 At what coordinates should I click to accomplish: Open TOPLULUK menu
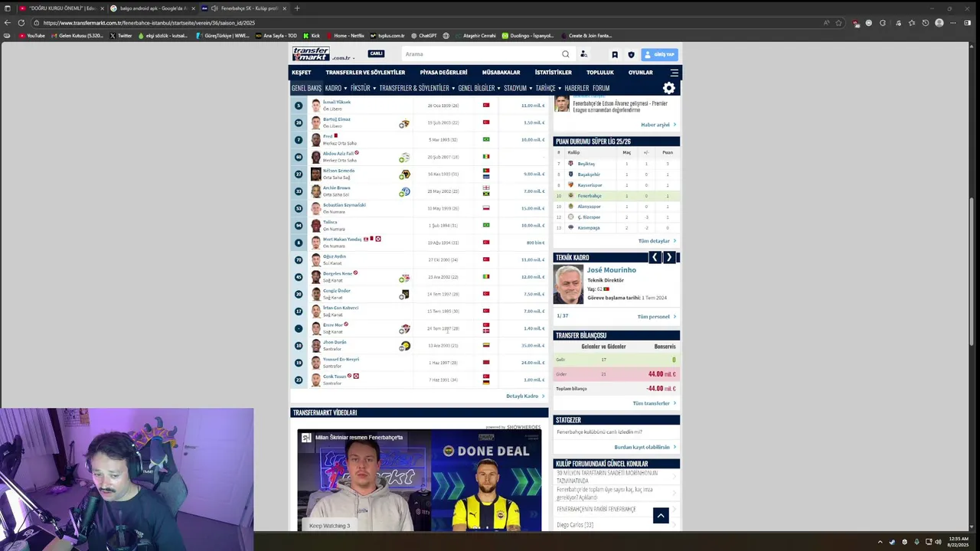click(x=600, y=73)
